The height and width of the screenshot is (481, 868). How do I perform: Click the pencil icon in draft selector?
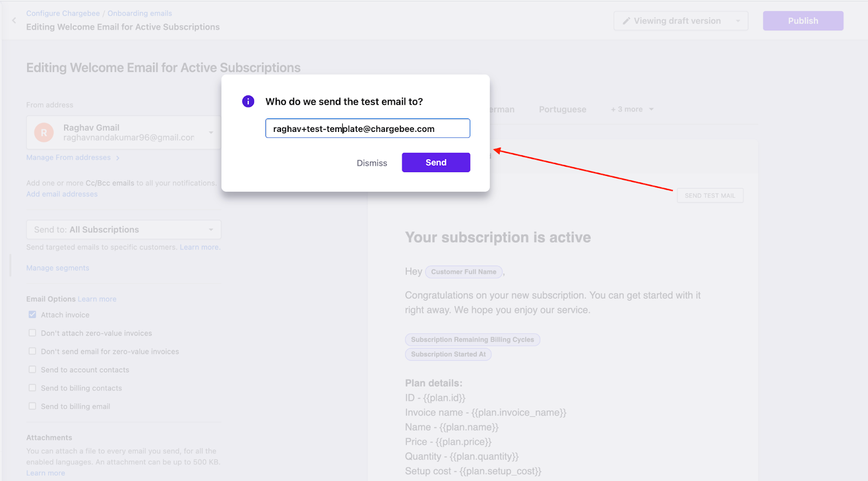[626, 21]
